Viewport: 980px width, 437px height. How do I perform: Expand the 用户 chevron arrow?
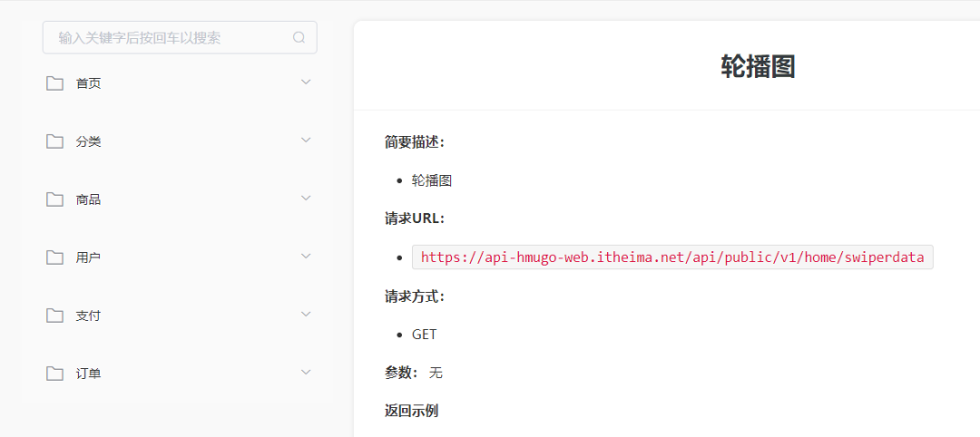[306, 257]
